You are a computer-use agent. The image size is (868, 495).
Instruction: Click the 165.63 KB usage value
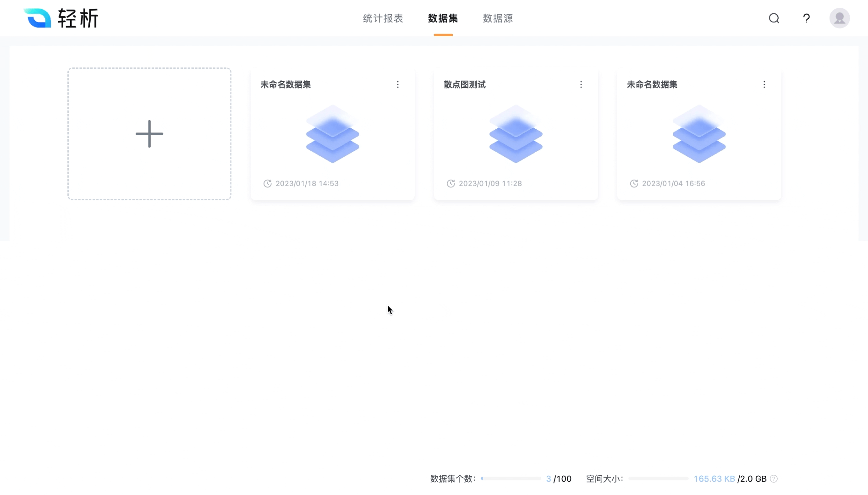[714, 478]
